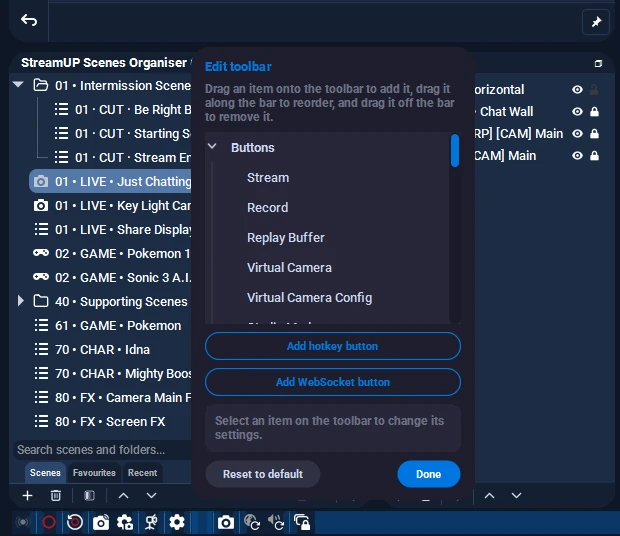Select 01 CUT Starting S scene

(x=121, y=134)
